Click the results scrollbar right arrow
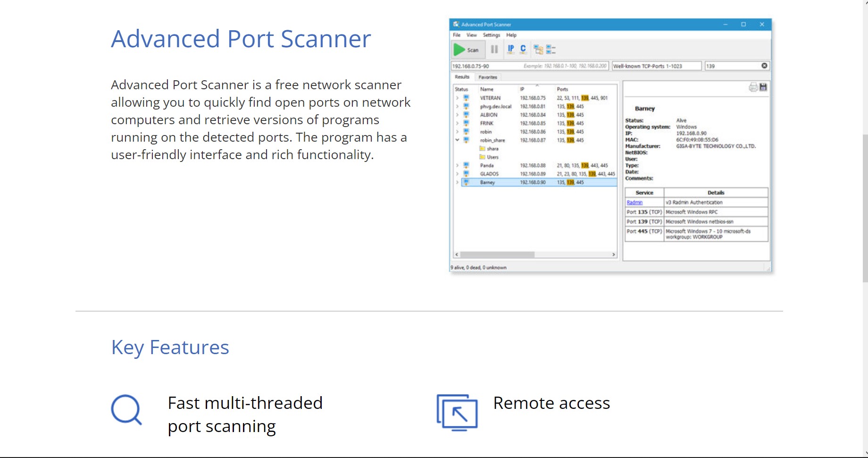Viewport: 868px width, 458px height. click(x=613, y=254)
